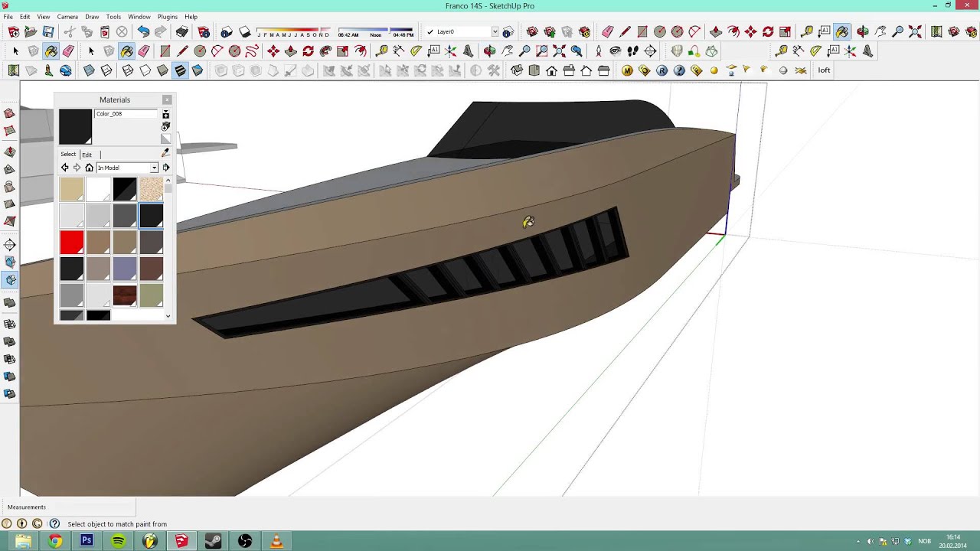Select the Walk footprints tool

(x=633, y=51)
